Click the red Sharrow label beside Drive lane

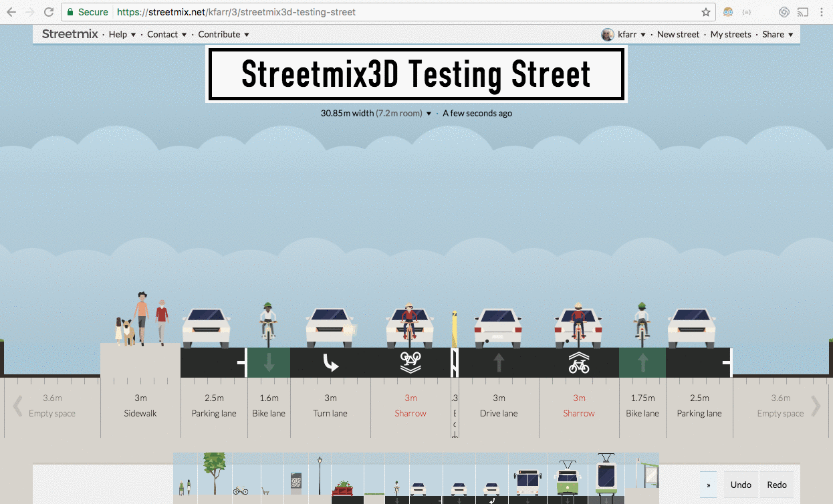pos(579,413)
